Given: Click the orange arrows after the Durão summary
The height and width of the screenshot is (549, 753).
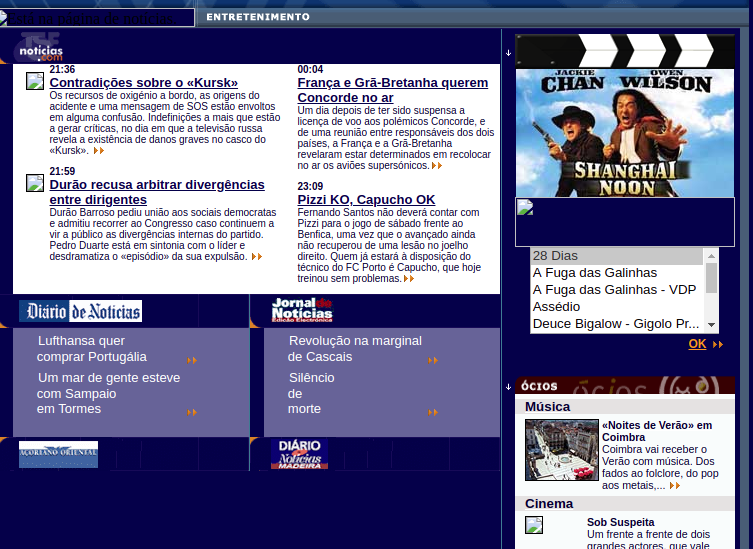Looking at the screenshot, I should [x=257, y=256].
